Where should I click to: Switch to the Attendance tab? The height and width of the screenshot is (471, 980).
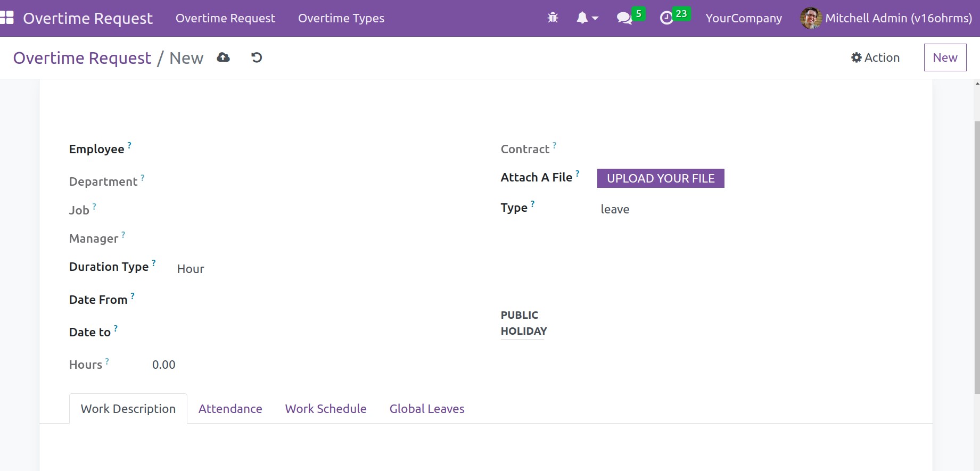click(x=230, y=409)
